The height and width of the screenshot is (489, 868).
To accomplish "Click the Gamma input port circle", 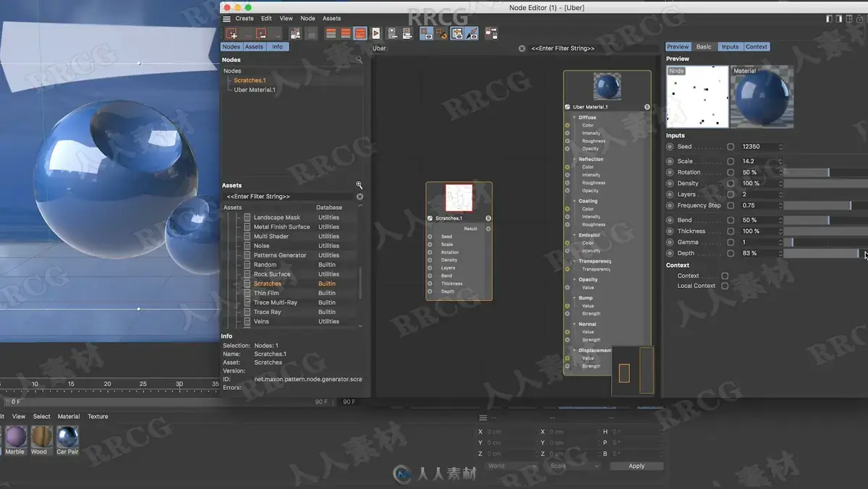I will (x=670, y=242).
